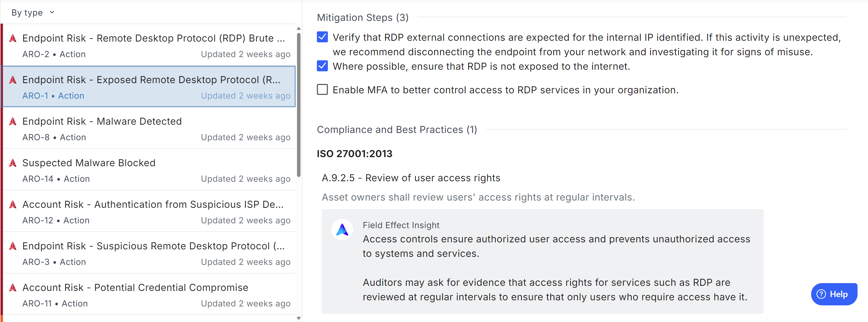This screenshot has height=322, width=868.
Task: Click the Suspected Malware Blocked warning icon
Action: 13,163
